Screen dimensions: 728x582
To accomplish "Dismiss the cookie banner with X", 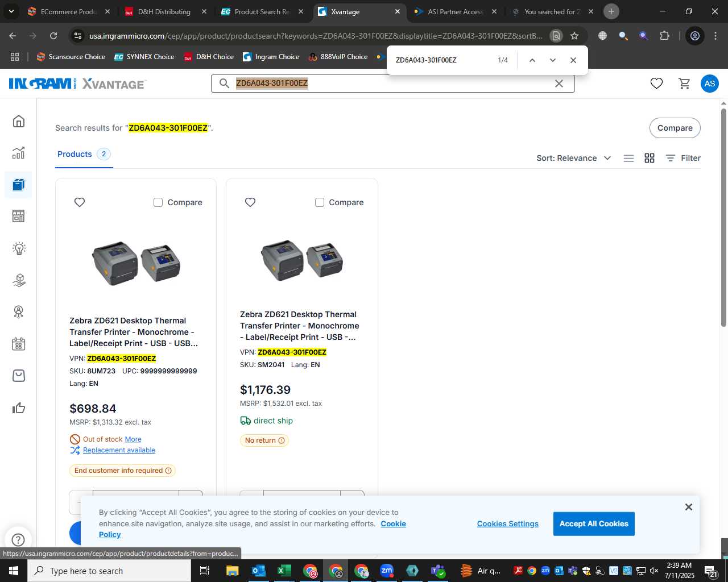I will [x=688, y=507].
